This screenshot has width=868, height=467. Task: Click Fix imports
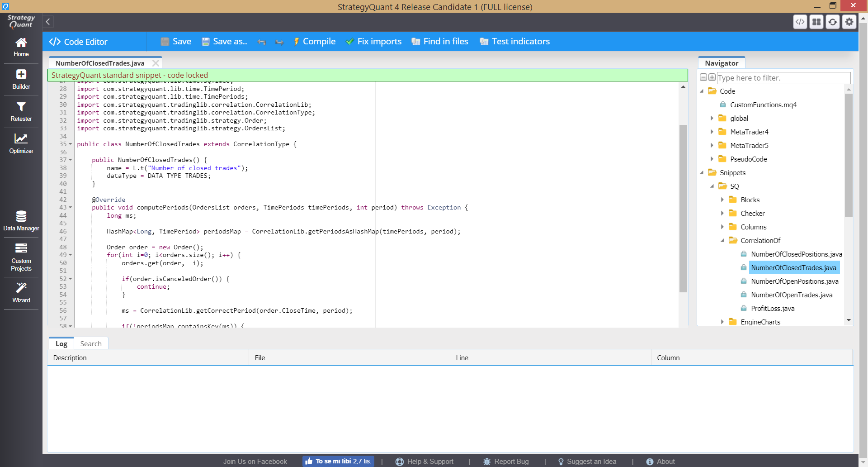coord(374,42)
